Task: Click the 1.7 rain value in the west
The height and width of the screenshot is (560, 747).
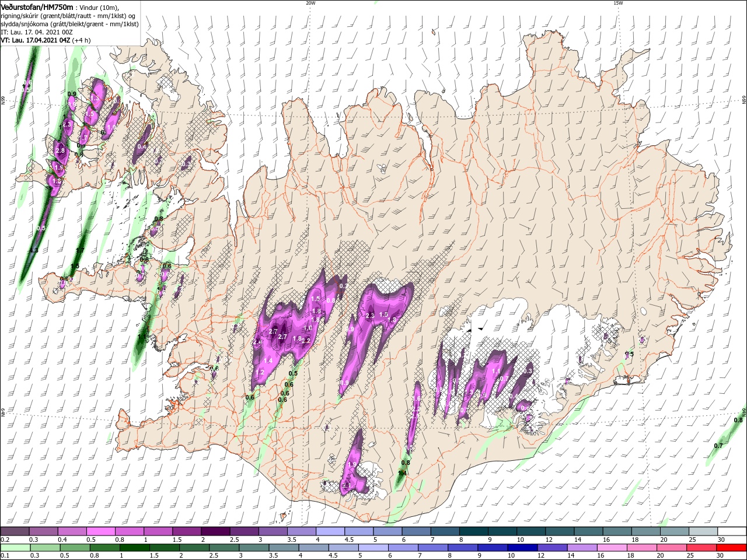Action: tap(81, 250)
